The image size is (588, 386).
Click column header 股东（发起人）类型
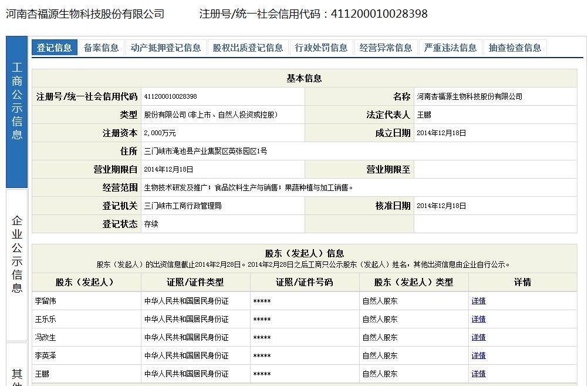pyautogui.click(x=414, y=282)
